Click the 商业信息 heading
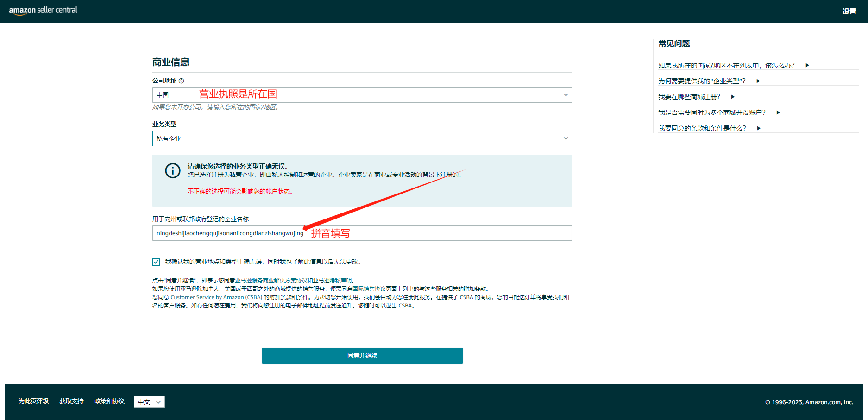The image size is (868, 420). pyautogui.click(x=171, y=62)
